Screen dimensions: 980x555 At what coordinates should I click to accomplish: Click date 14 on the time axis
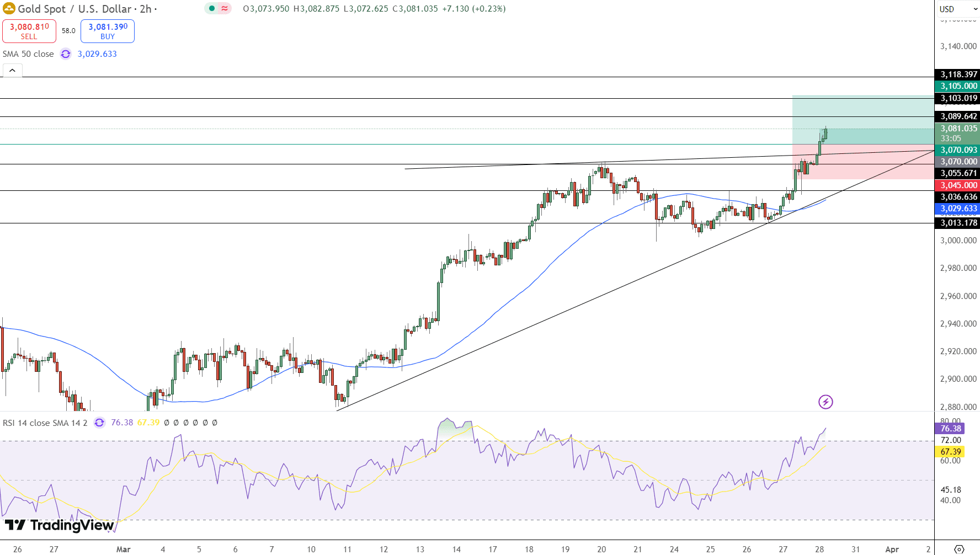point(456,549)
